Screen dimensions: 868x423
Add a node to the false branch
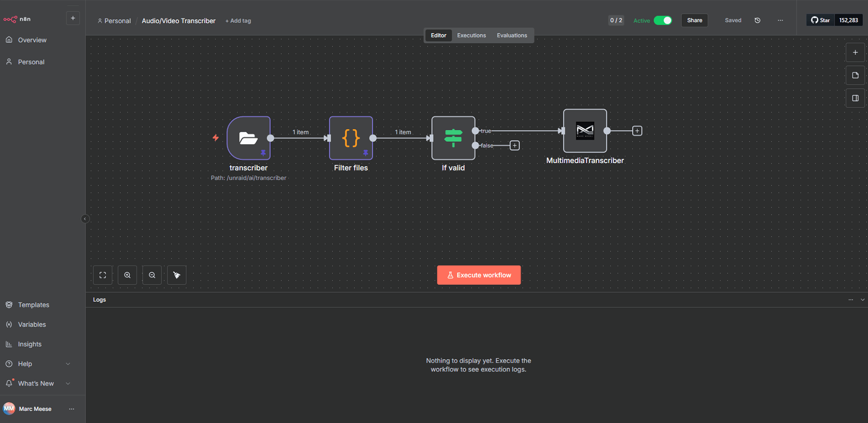515,146
